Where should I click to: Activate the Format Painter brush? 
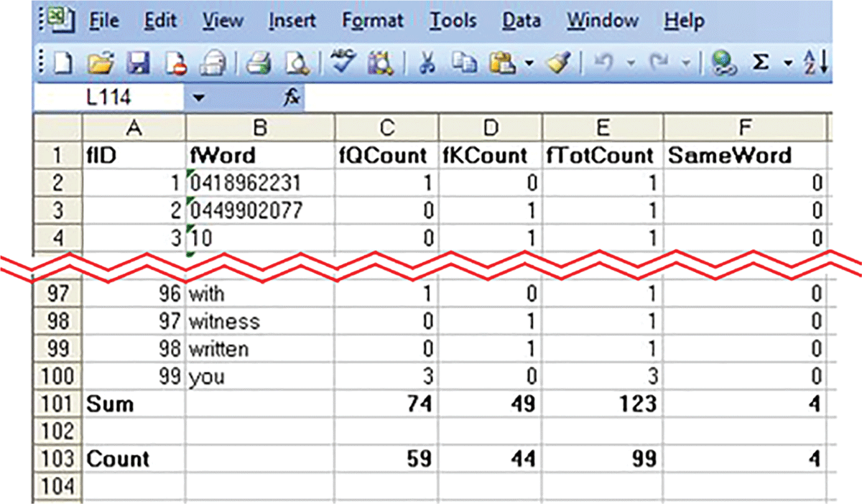pos(558,64)
